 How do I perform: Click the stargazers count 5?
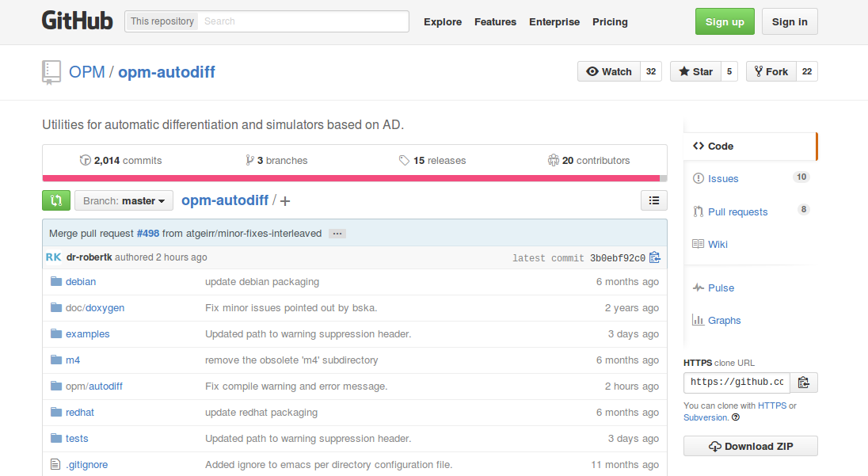tap(729, 71)
